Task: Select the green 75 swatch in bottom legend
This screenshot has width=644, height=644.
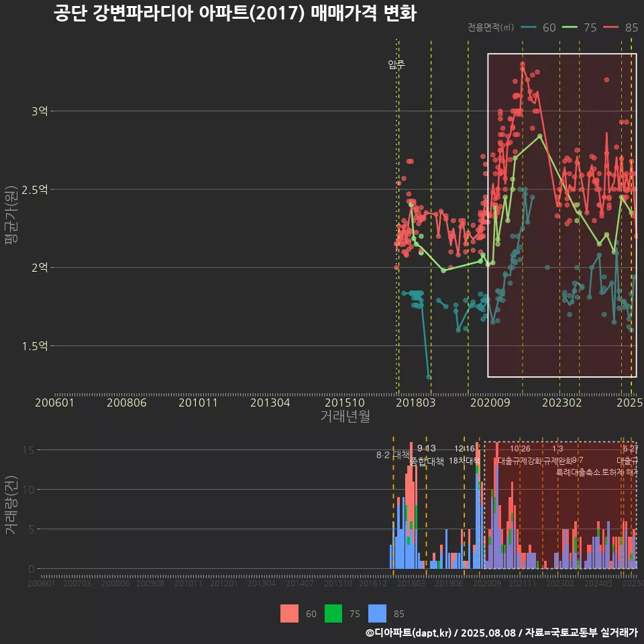Action: (x=333, y=614)
